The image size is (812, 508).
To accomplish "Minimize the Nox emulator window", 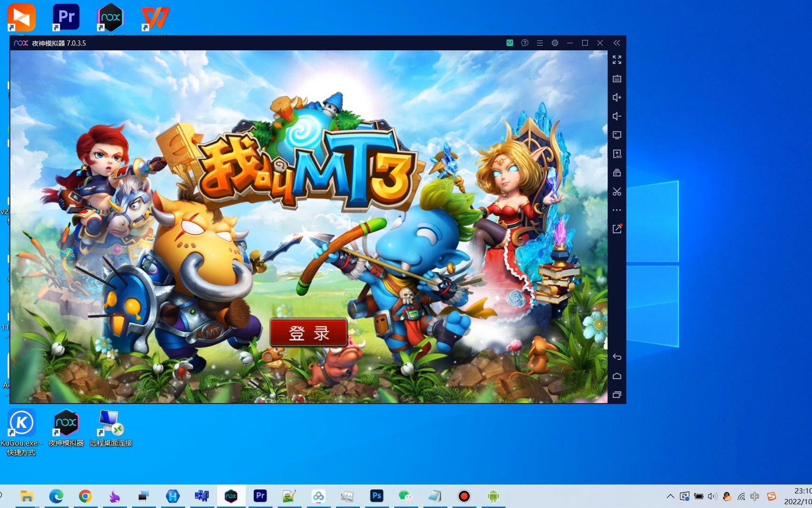I will pyautogui.click(x=570, y=43).
